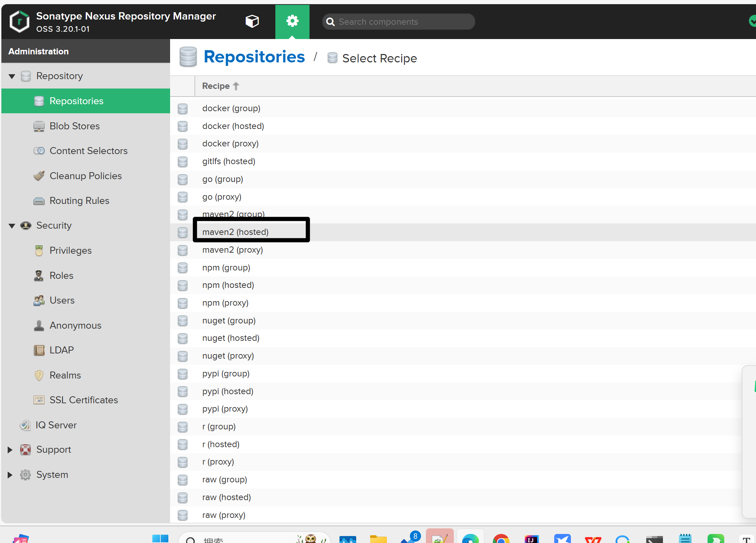Screen dimensions: 756x543
Task: Click the Realms shield icon
Action: [x=39, y=375]
